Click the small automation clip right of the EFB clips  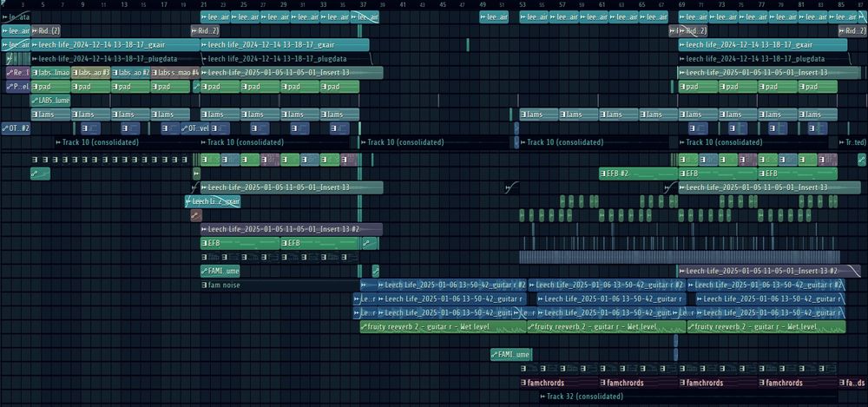[371, 243]
